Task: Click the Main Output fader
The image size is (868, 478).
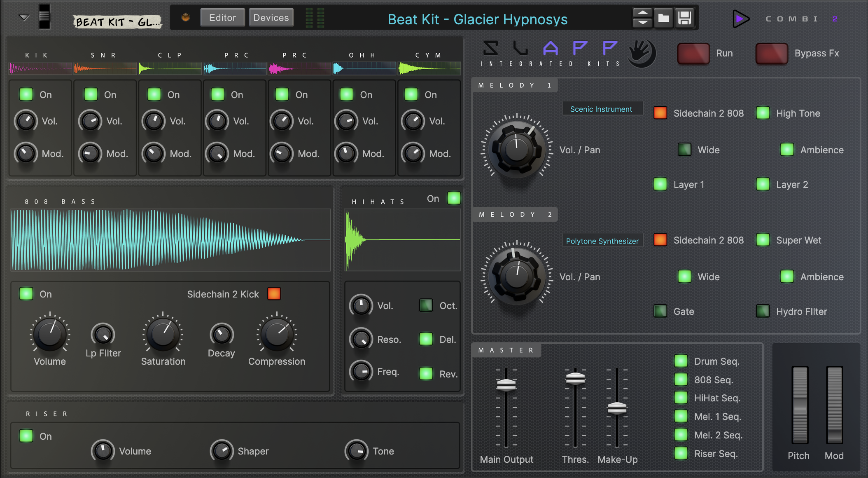Action: pyautogui.click(x=506, y=385)
